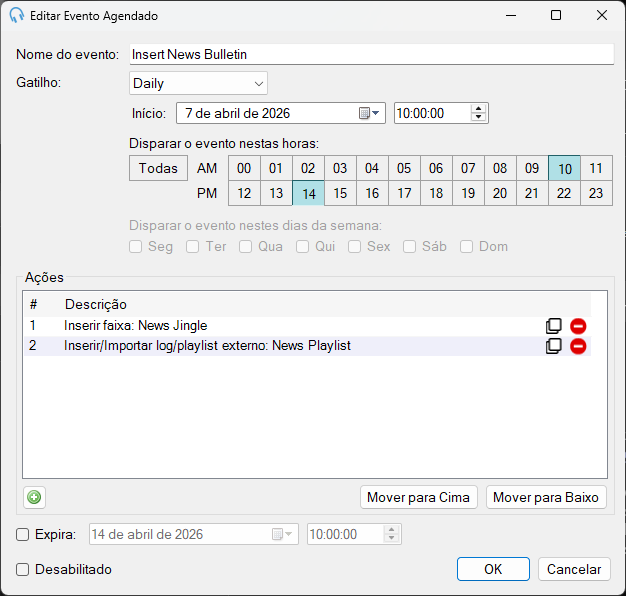Toggle hour 13 trigger
The width and height of the screenshot is (626, 596).
pos(276,193)
